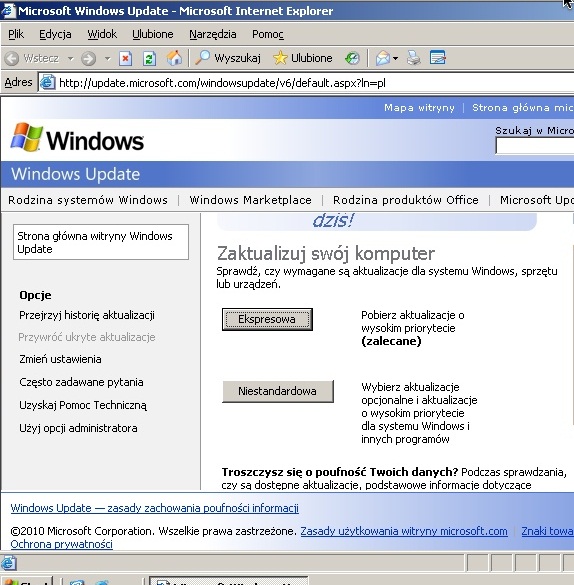
Task: Click the page icon in address bar
Action: pos(48,82)
